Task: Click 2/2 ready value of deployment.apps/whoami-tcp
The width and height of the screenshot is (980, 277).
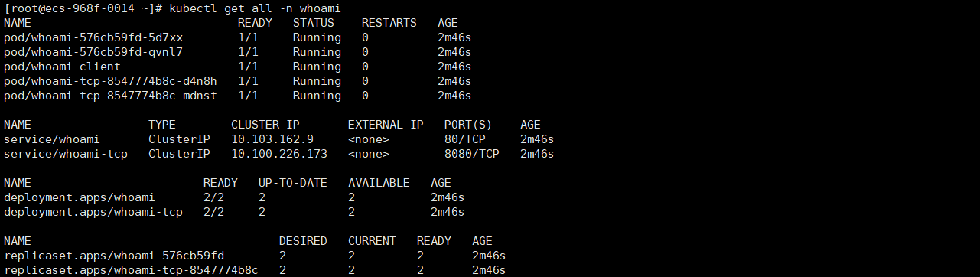Action: coord(213,212)
